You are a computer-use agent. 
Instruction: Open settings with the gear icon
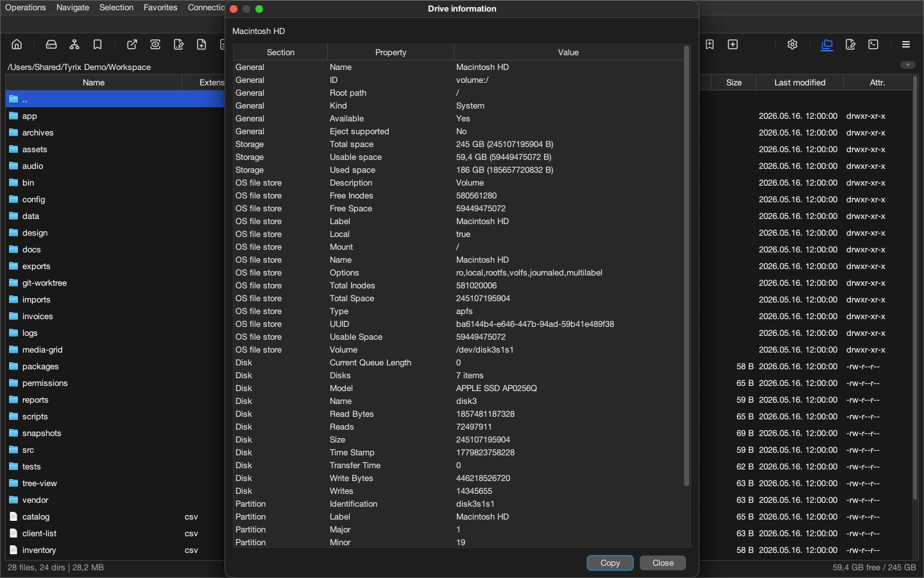point(792,44)
